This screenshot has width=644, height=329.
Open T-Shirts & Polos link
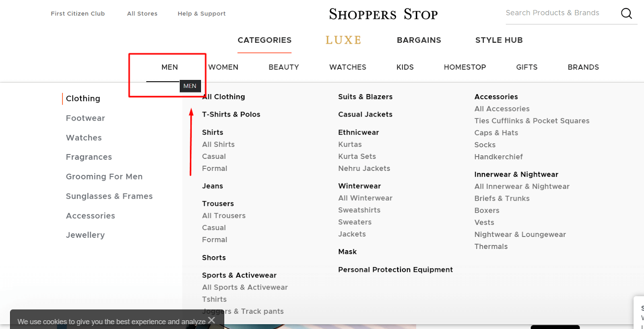pos(231,115)
